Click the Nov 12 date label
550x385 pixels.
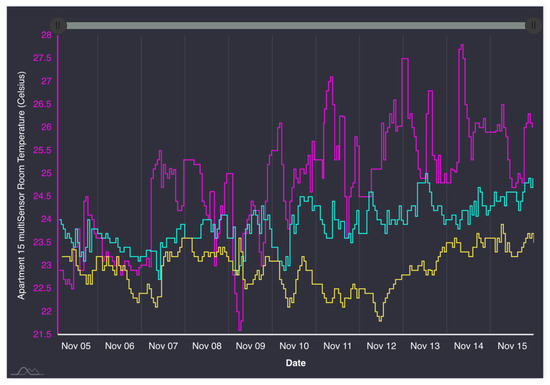click(x=381, y=346)
